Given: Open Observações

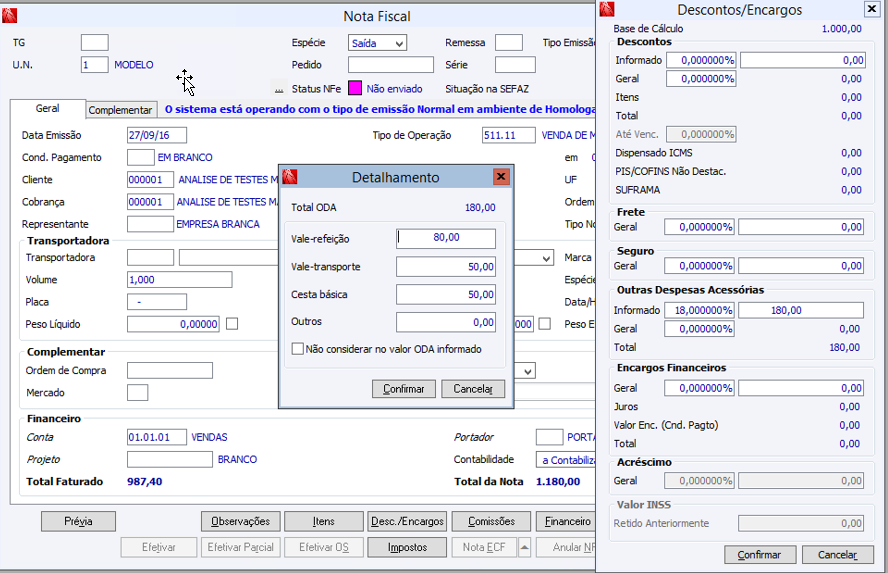Looking at the screenshot, I should pos(241,521).
